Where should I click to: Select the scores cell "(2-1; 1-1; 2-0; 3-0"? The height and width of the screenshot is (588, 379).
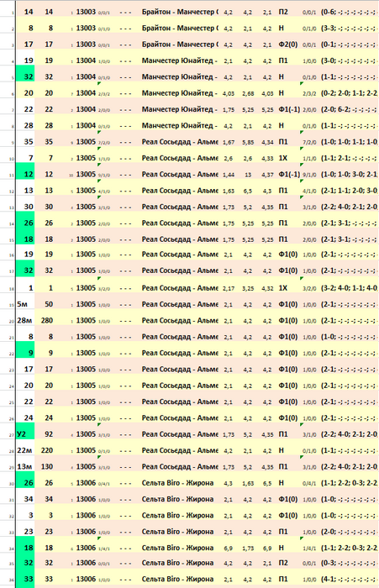pyautogui.click(x=349, y=191)
